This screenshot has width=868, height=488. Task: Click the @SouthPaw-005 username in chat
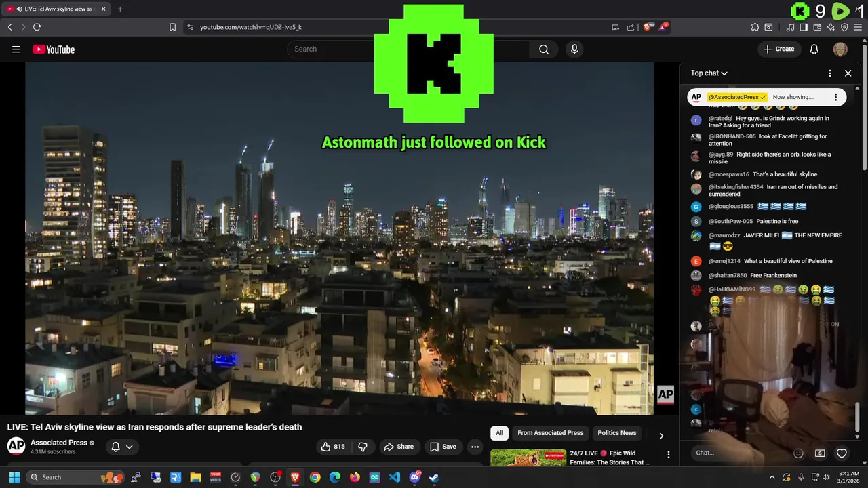coord(730,222)
